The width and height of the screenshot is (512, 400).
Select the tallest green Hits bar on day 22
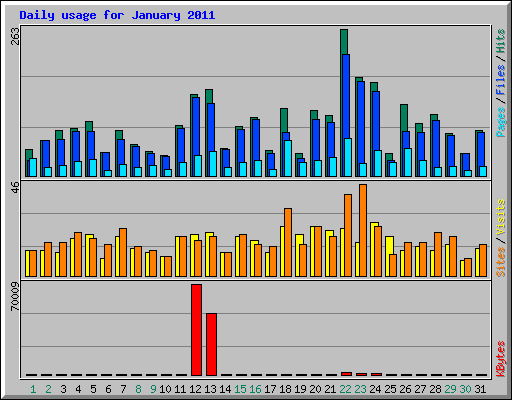coord(344,42)
